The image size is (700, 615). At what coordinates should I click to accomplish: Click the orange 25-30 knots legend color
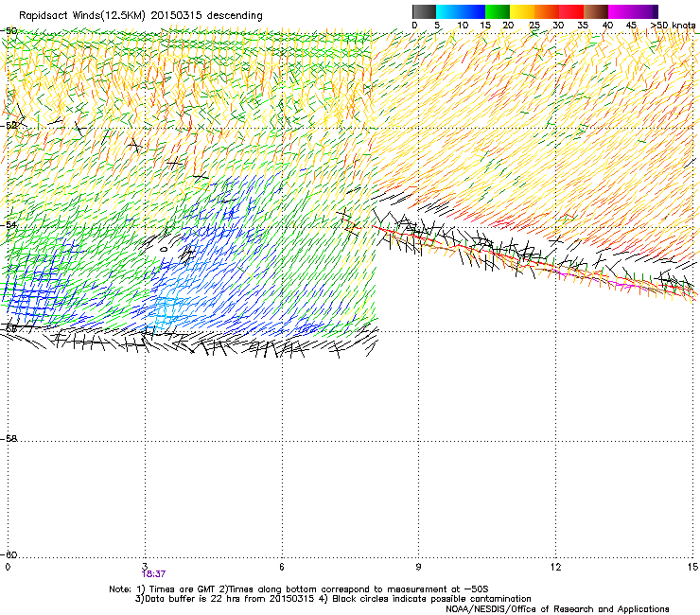[547, 11]
